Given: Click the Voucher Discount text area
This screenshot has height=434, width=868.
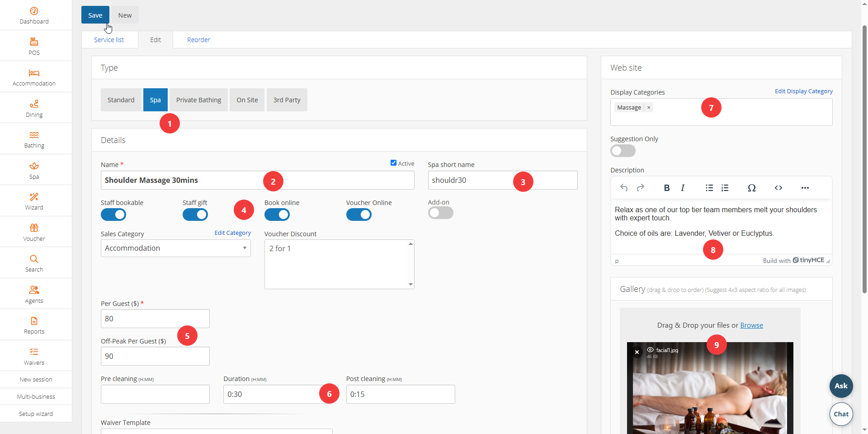Looking at the screenshot, I should click(340, 264).
